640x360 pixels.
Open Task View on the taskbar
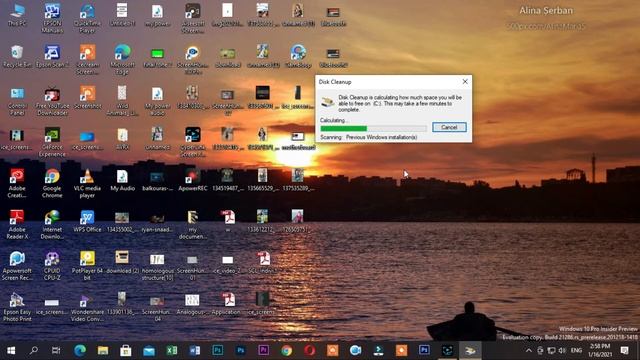(56, 350)
